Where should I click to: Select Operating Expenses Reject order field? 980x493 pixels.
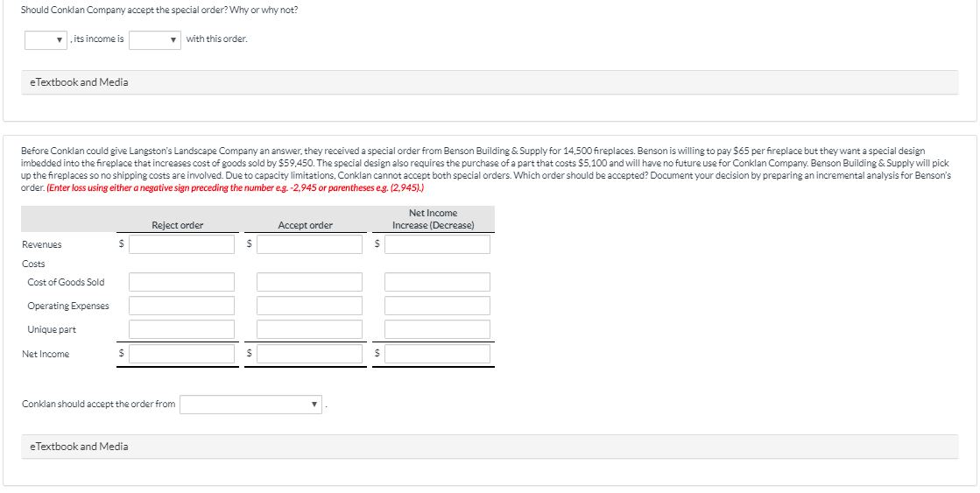(182, 306)
